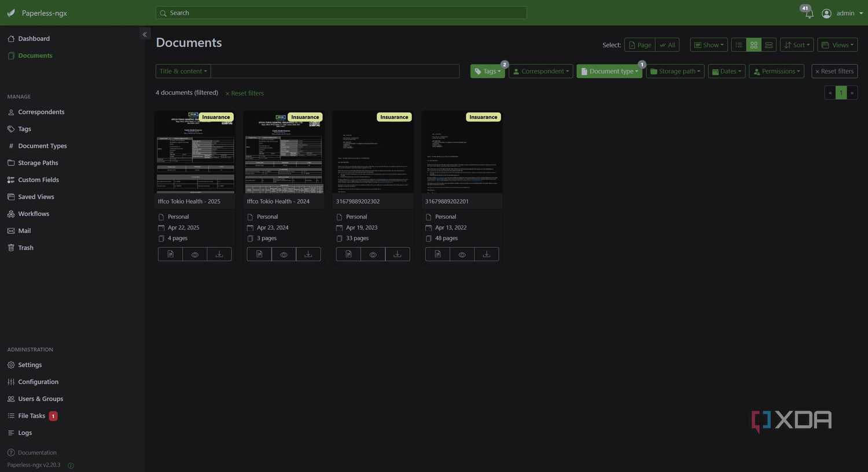Preview Iffco Tokio Health - 2024 with eye icon
This screenshot has height=472, width=868.
point(284,254)
